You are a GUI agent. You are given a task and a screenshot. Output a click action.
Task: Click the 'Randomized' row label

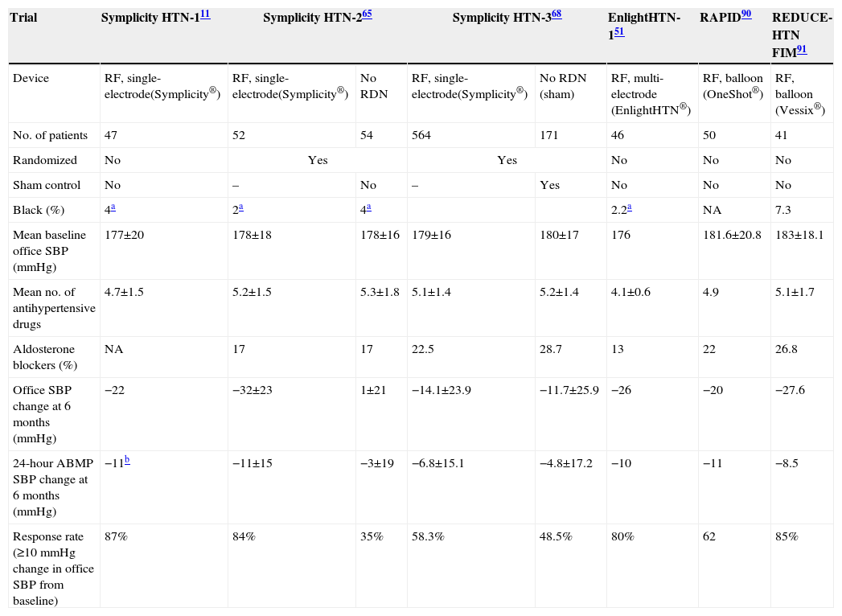pyautogui.click(x=45, y=160)
